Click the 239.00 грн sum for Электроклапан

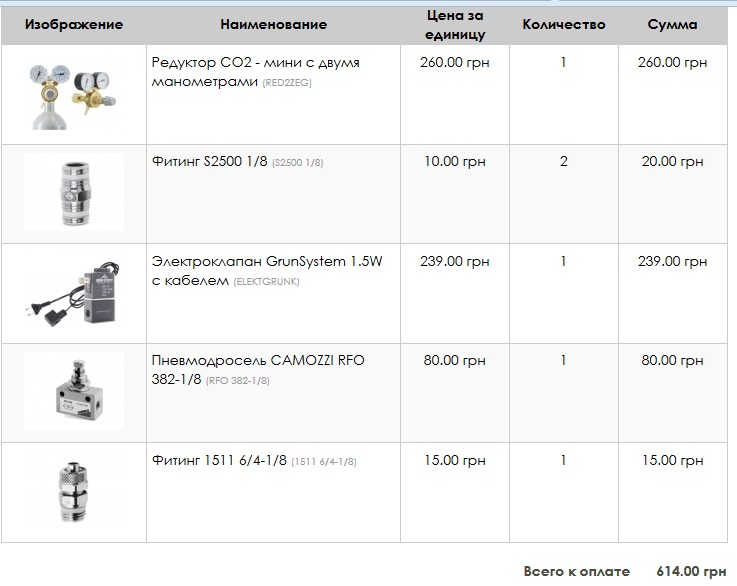(672, 261)
